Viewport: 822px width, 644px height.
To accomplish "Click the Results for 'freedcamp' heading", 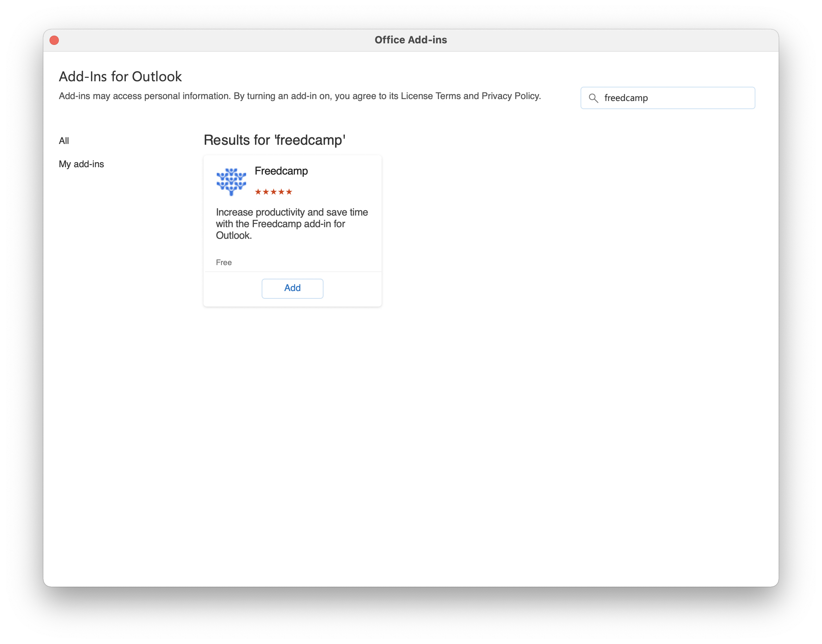I will click(274, 140).
